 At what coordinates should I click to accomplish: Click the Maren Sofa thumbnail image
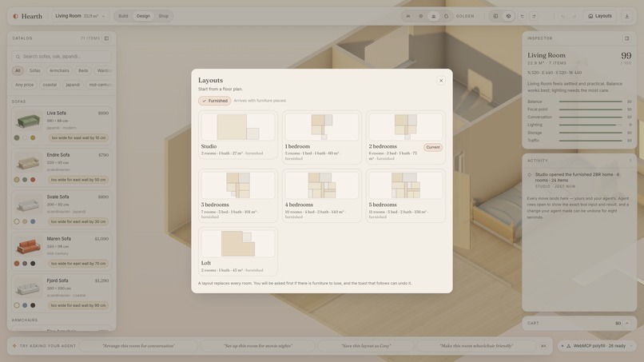tap(28, 247)
